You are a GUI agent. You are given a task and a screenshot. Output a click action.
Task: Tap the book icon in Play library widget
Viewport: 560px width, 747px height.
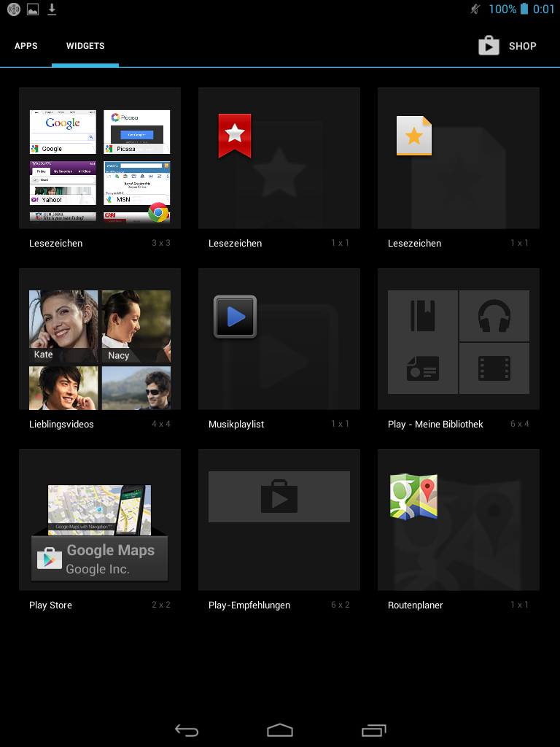[423, 317]
